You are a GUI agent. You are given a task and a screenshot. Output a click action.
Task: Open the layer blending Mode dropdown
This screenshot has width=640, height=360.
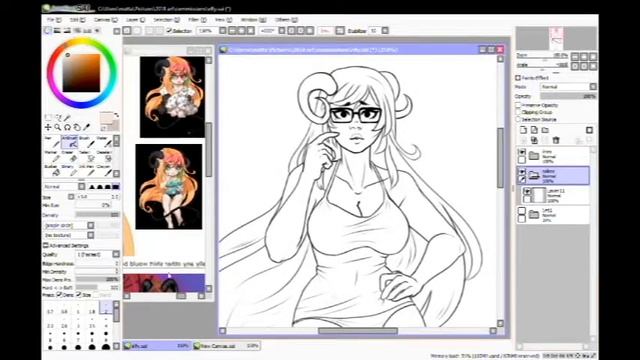point(568,87)
